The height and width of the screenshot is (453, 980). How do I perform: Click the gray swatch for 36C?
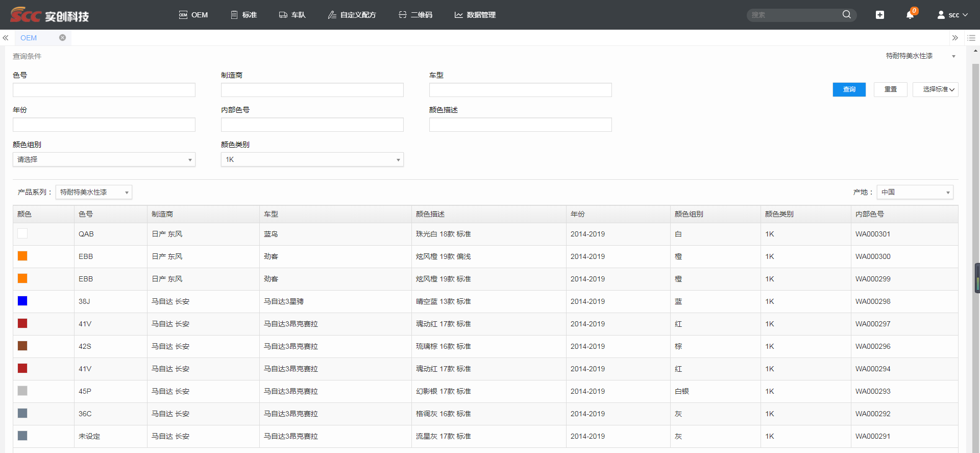coord(22,413)
